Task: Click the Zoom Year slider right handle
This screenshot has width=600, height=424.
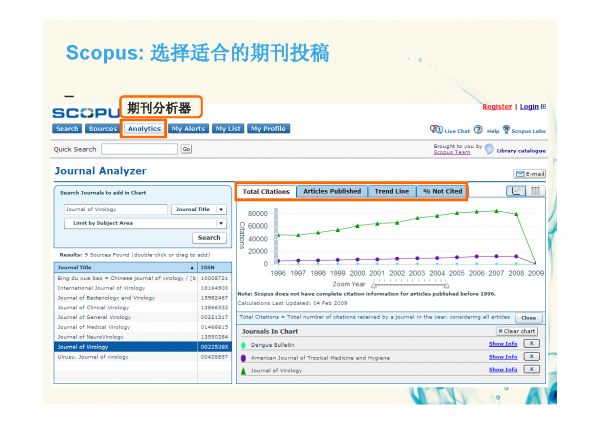Action: (446, 285)
